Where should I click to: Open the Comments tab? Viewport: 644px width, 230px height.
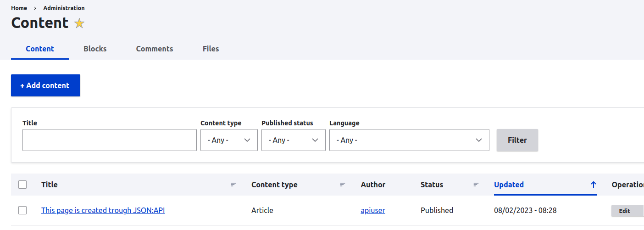tap(155, 49)
